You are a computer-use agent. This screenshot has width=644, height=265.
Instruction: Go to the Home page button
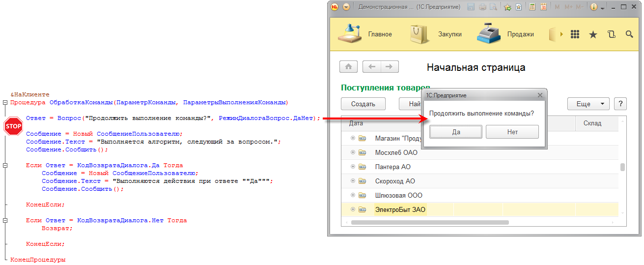(x=348, y=67)
